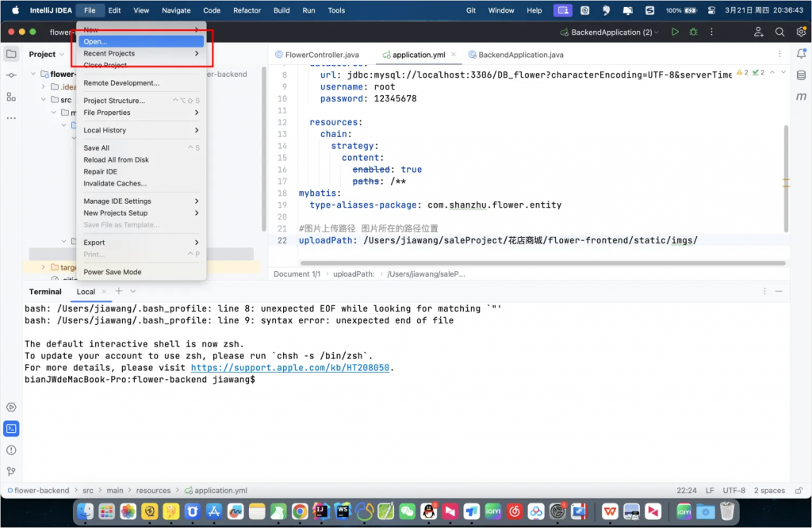Add a new terminal tab with the plus button

(x=119, y=291)
